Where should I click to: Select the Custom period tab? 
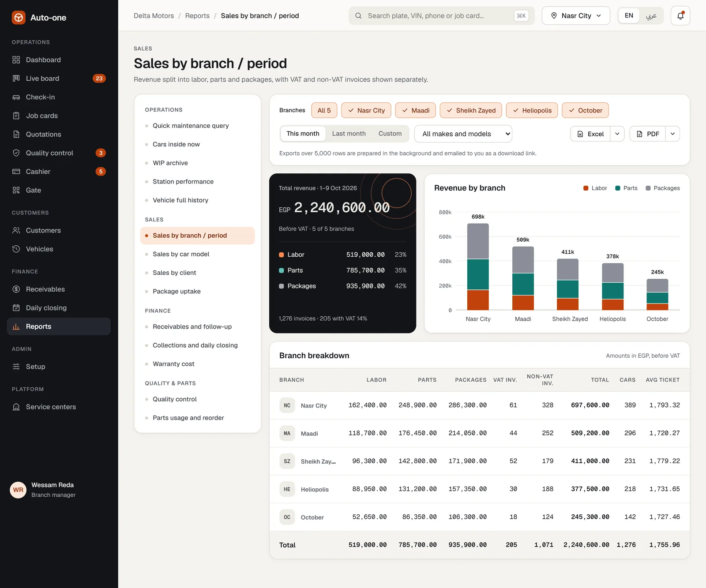click(x=390, y=134)
